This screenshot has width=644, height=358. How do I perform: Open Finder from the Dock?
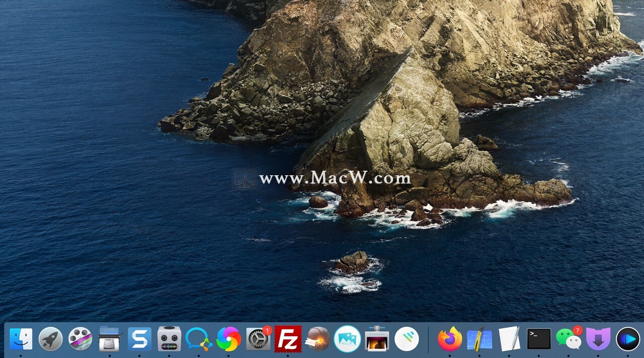click(21, 339)
